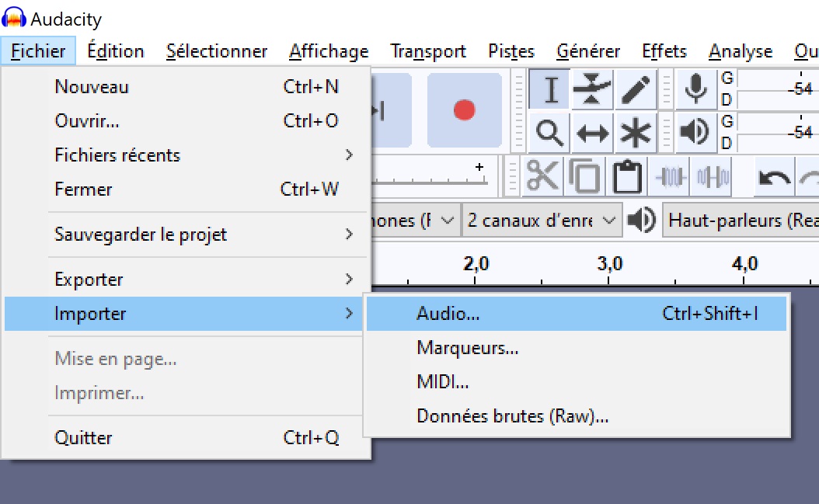Click the microphone recording meter icon

695,89
